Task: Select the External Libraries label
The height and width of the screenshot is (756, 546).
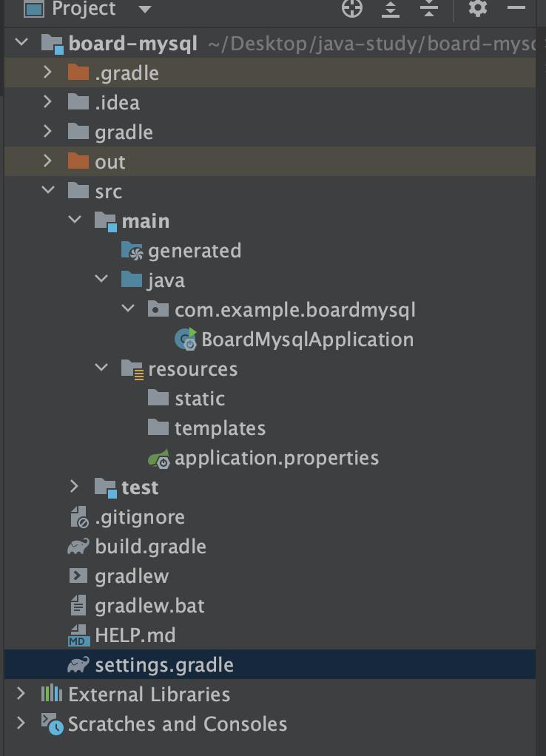Action: 149,695
